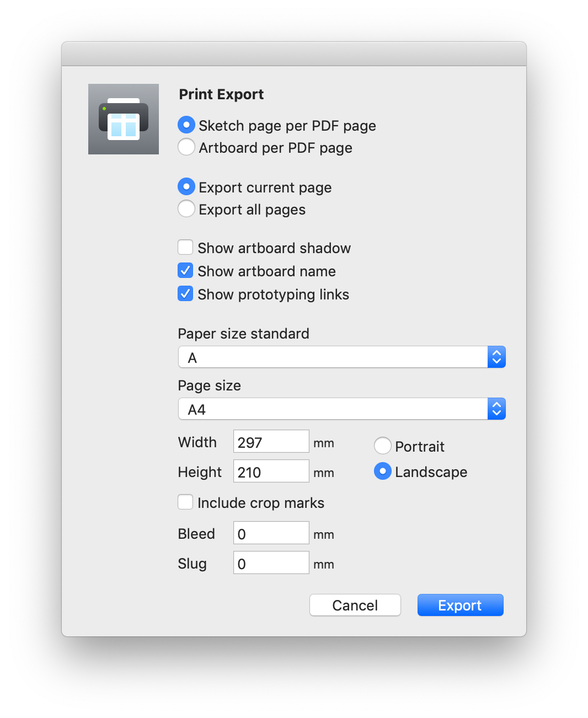
Task: Toggle Show prototyping links checkbox
Action: (x=185, y=294)
